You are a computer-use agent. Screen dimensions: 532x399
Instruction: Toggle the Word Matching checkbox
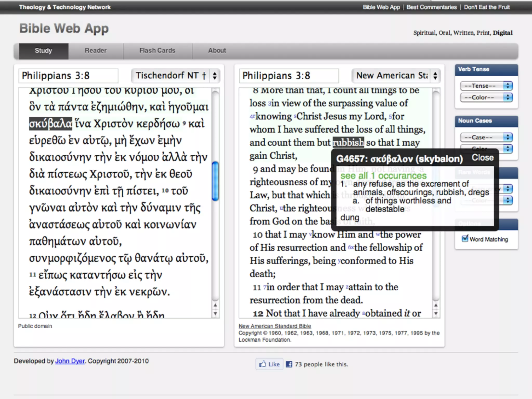(x=465, y=238)
